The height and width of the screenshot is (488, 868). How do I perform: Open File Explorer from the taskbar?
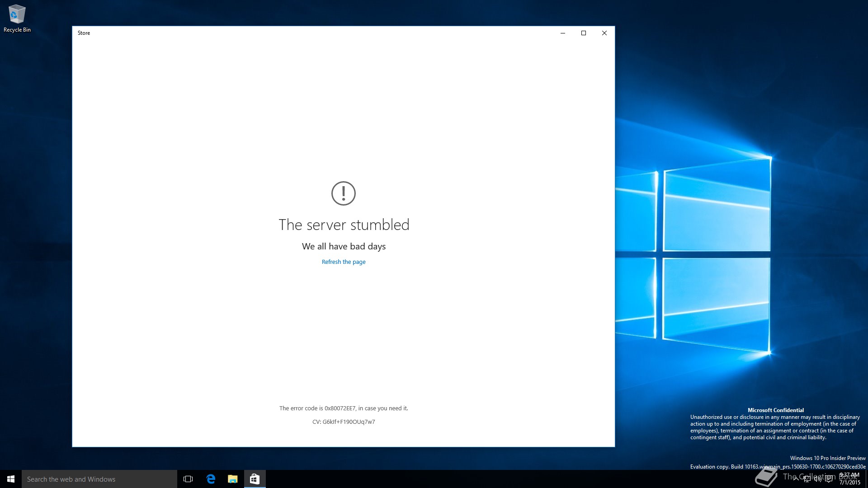tap(233, 479)
